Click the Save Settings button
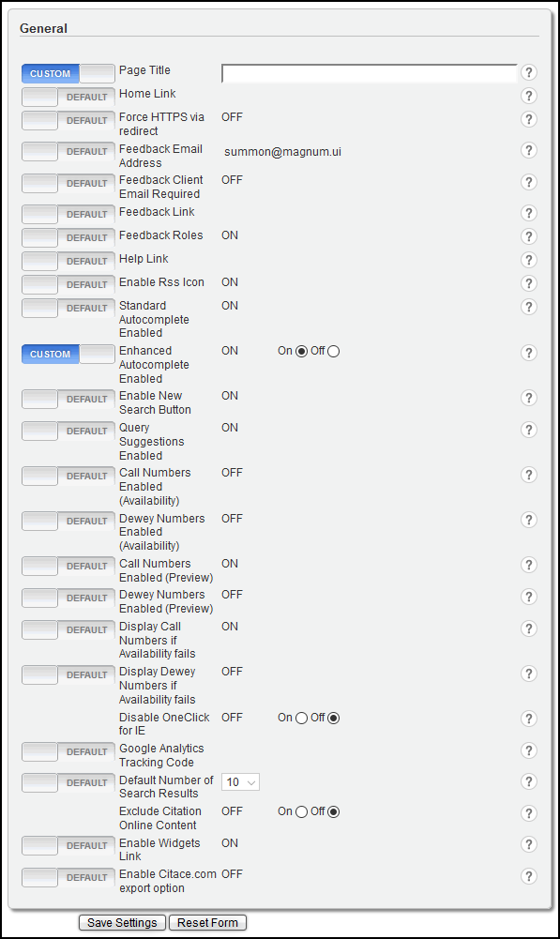560x939 pixels. pos(122,923)
